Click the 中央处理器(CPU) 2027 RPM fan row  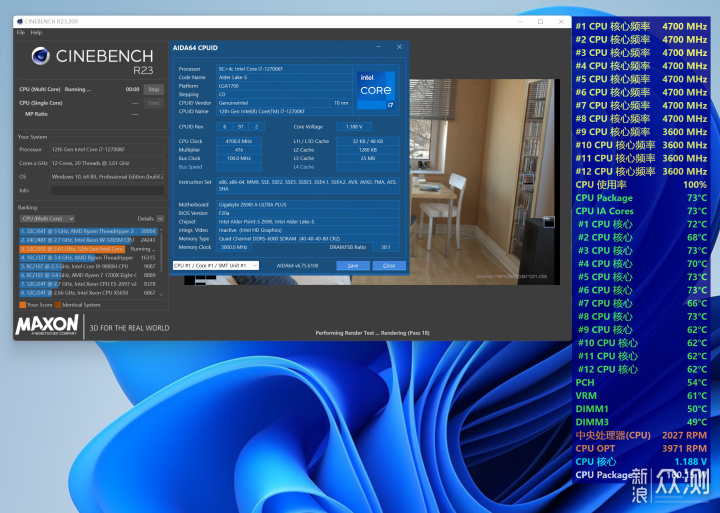[x=641, y=435]
